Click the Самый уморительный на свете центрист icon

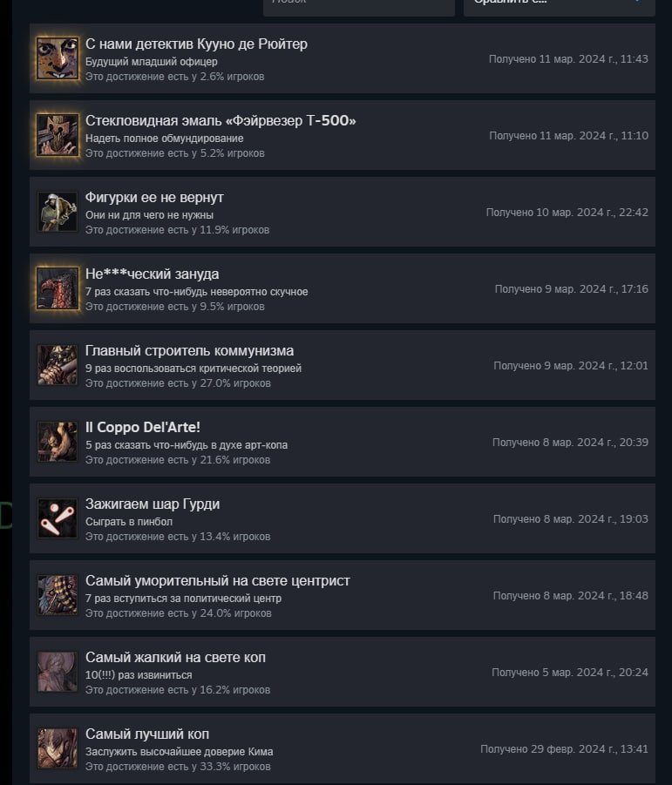(58, 595)
